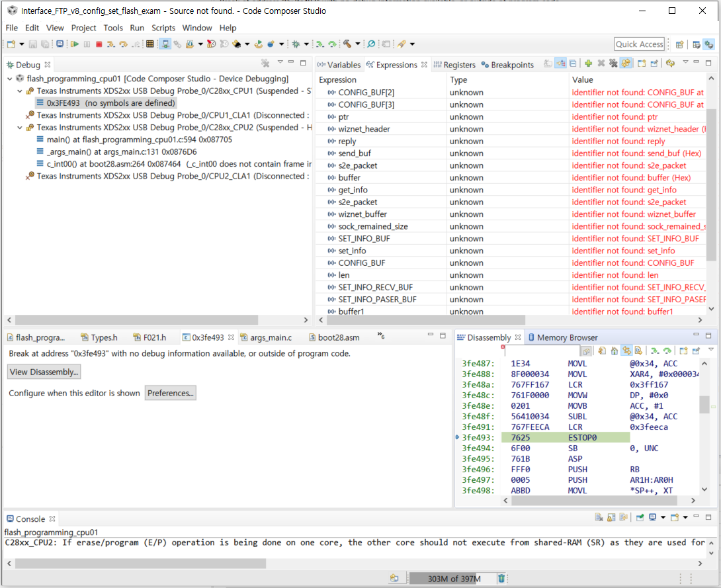Screen dimensions: 721x588
Task: Click the rocket launch icon in toolbar
Action: (x=402, y=44)
